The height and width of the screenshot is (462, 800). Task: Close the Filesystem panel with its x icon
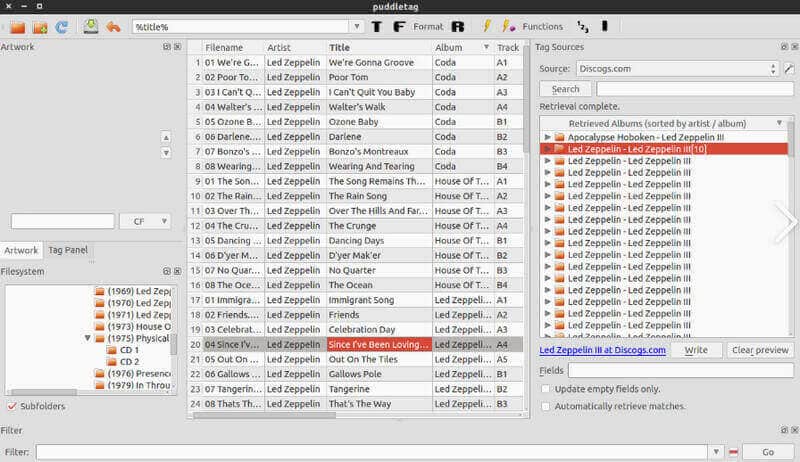[177, 271]
